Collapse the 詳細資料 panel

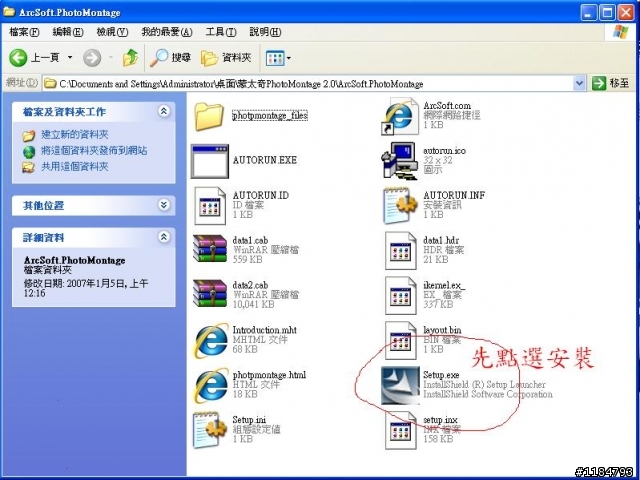click(164, 237)
